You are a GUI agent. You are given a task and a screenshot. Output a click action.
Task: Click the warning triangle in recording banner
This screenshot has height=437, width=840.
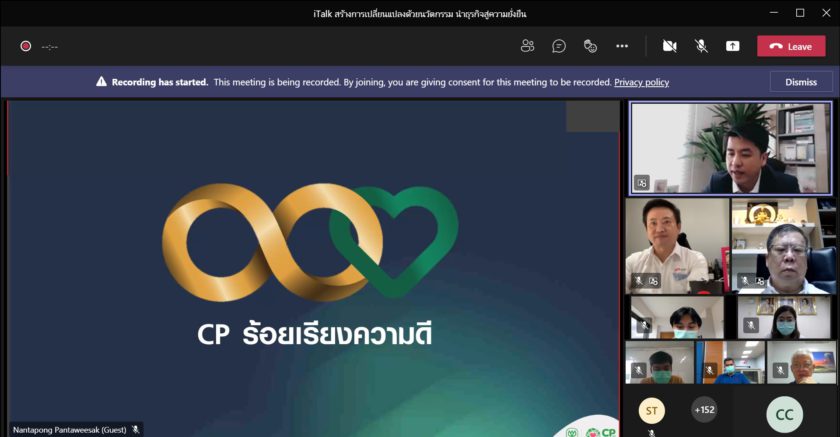(101, 82)
